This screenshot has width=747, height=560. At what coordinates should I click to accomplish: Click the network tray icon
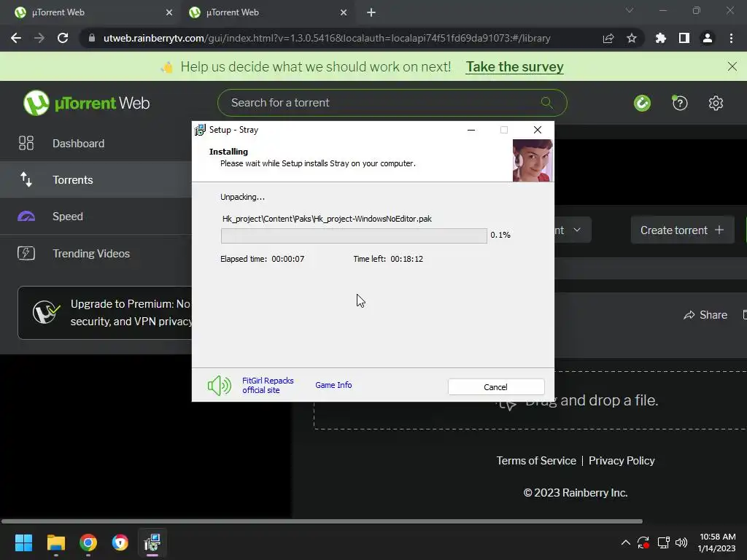pyautogui.click(x=663, y=542)
